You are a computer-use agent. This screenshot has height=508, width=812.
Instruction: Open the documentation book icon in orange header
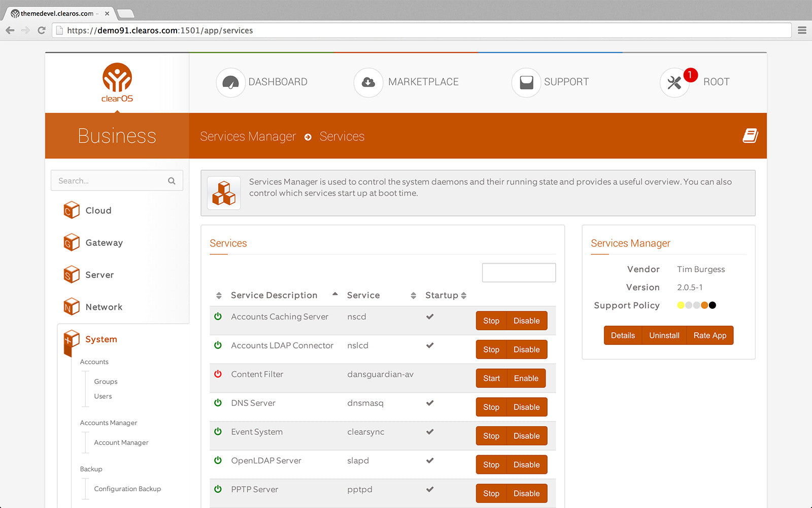[750, 136]
